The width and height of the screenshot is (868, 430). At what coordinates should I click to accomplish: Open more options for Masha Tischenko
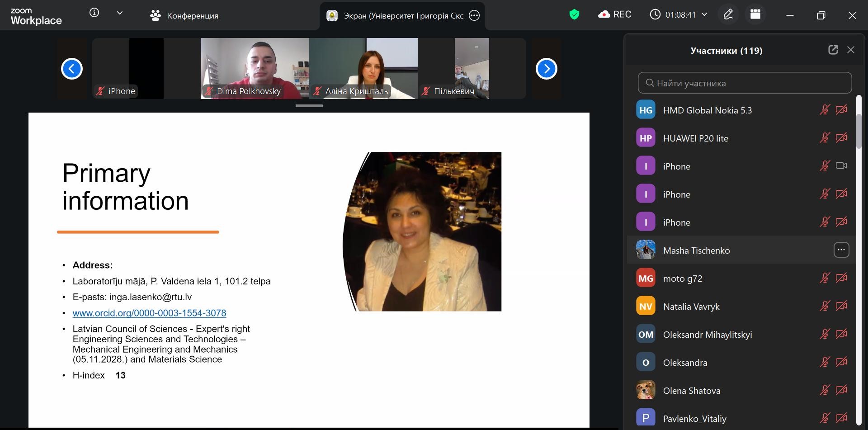[841, 250]
